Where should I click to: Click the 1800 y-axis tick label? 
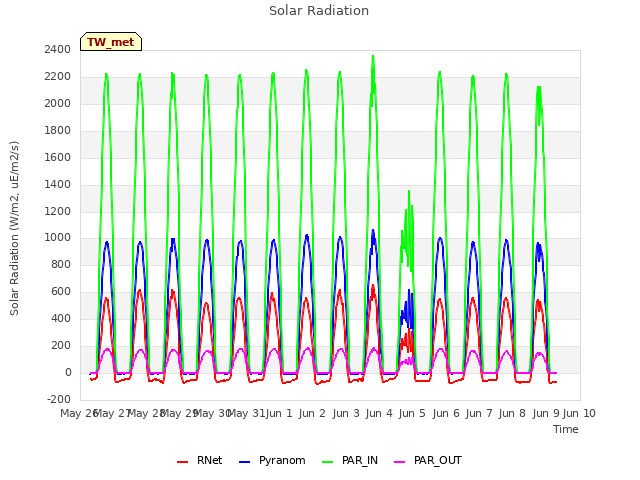pyautogui.click(x=58, y=130)
